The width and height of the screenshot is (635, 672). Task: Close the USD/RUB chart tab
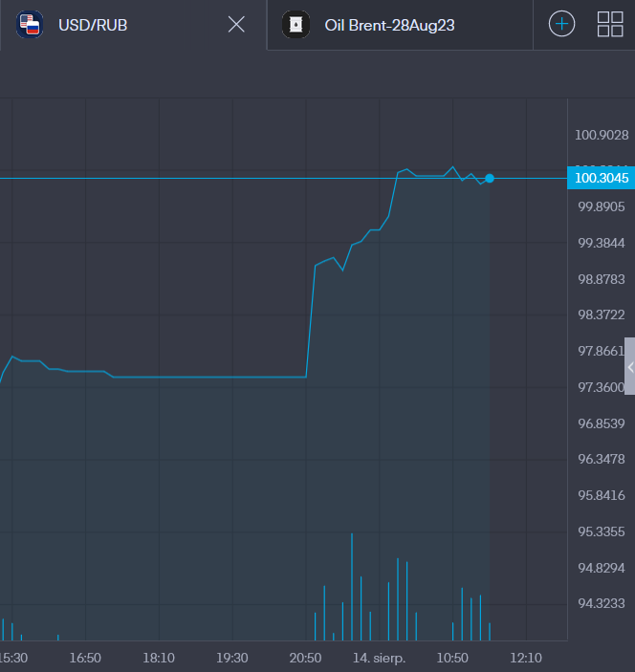pos(236,25)
